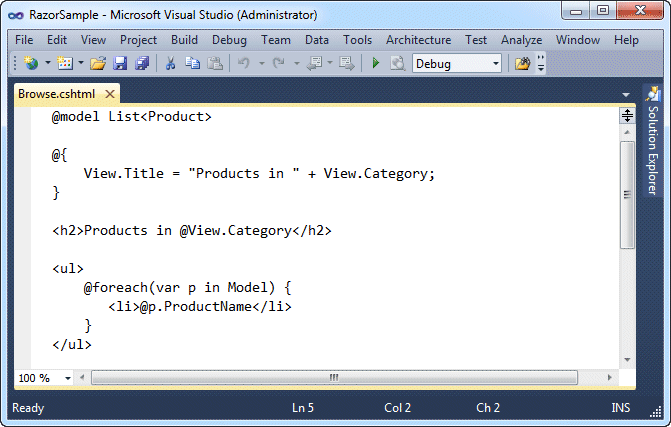The width and height of the screenshot is (671, 427).
Task: Cut the selection with the scissors icon
Action: (170, 64)
